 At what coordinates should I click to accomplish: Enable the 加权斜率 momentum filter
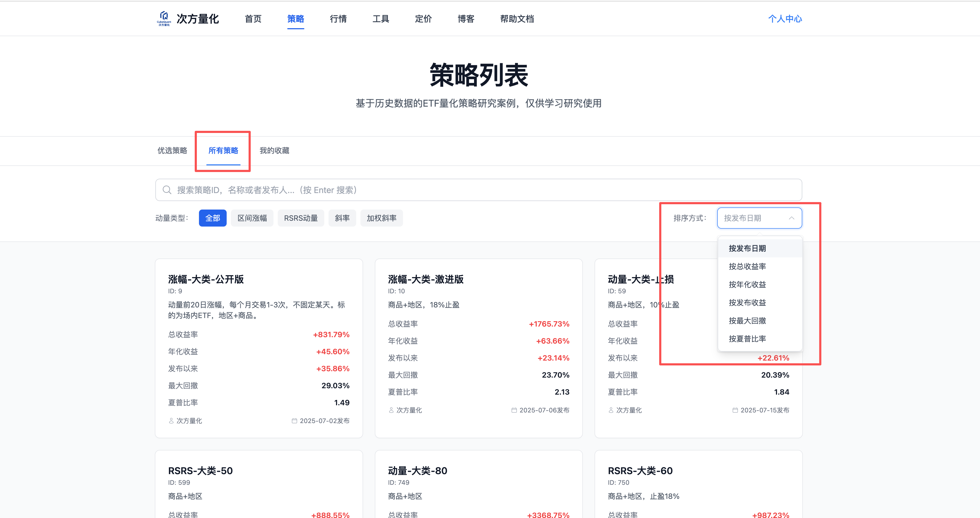pyautogui.click(x=381, y=218)
